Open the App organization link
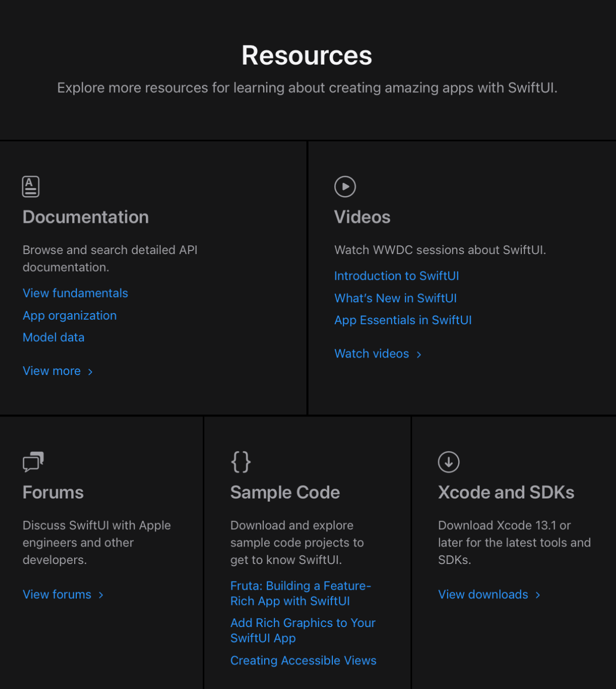 click(70, 316)
